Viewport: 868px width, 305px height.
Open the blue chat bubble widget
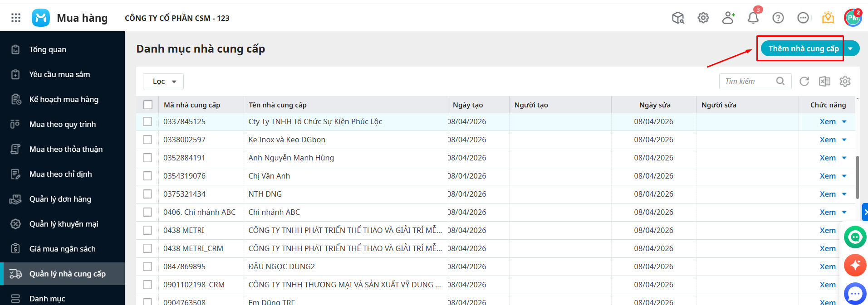(855, 294)
